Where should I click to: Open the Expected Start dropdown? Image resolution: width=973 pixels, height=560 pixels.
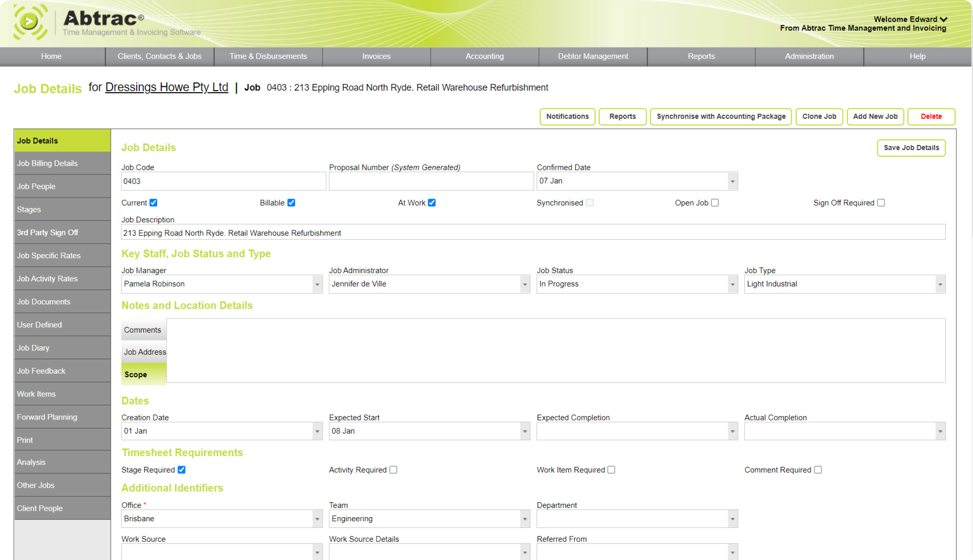point(524,431)
